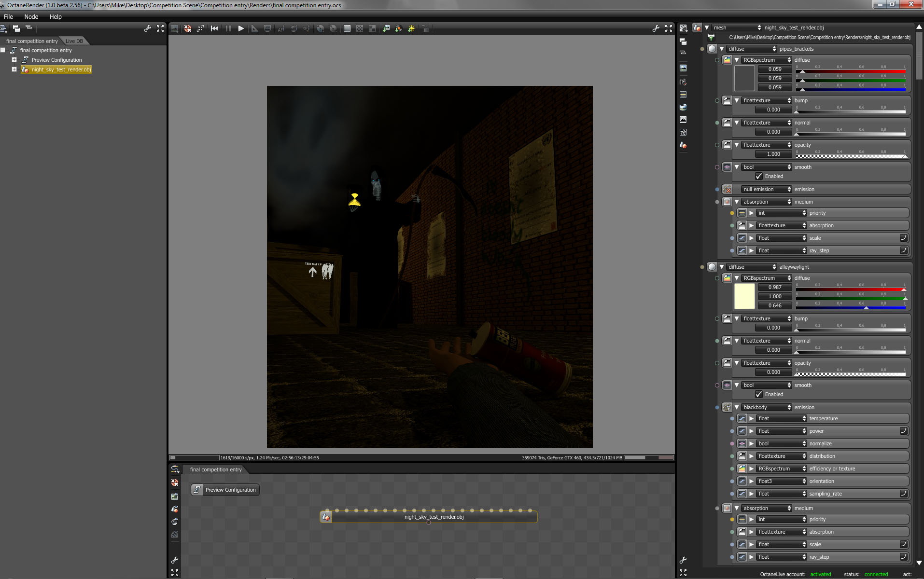Expand night_sky_test_render.obj tree node
The width and height of the screenshot is (924, 579).
(14, 69)
